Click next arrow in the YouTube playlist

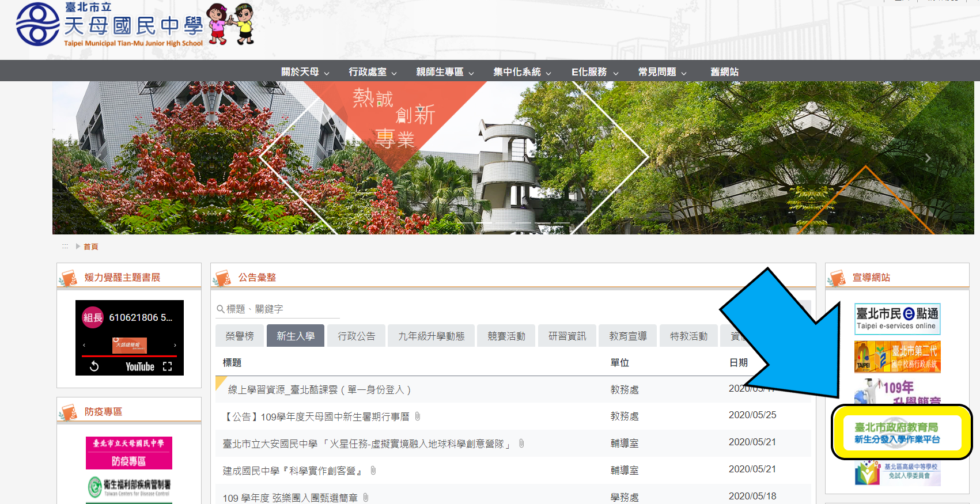click(x=175, y=345)
